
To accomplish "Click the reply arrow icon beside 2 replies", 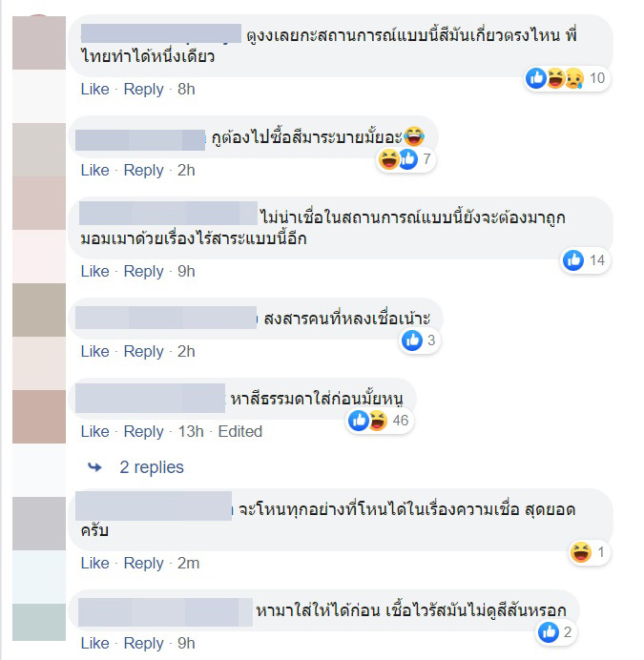I will (94, 467).
